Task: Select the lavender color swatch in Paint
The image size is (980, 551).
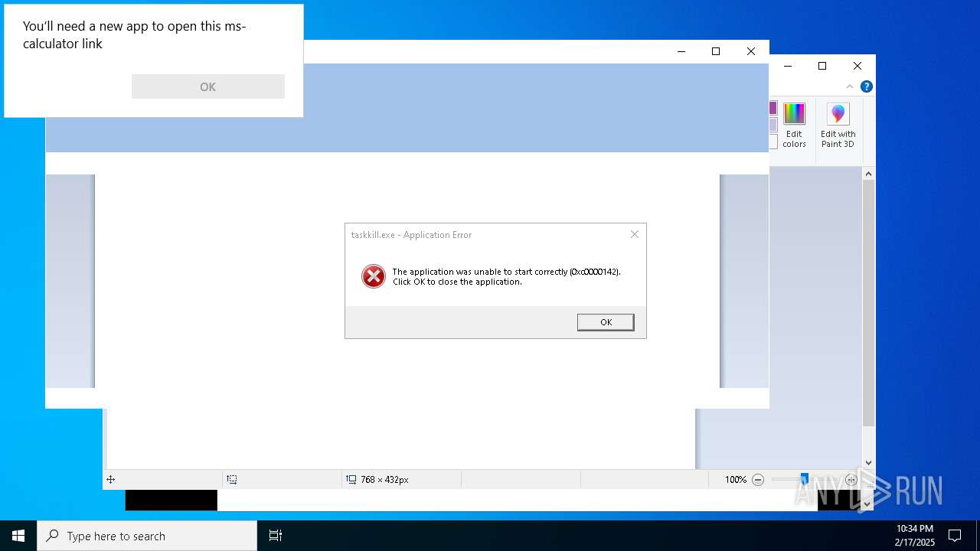Action: click(x=773, y=125)
